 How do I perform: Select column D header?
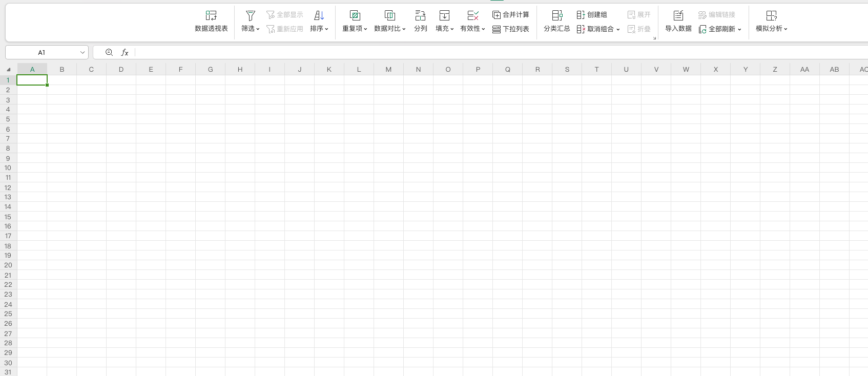pos(121,69)
